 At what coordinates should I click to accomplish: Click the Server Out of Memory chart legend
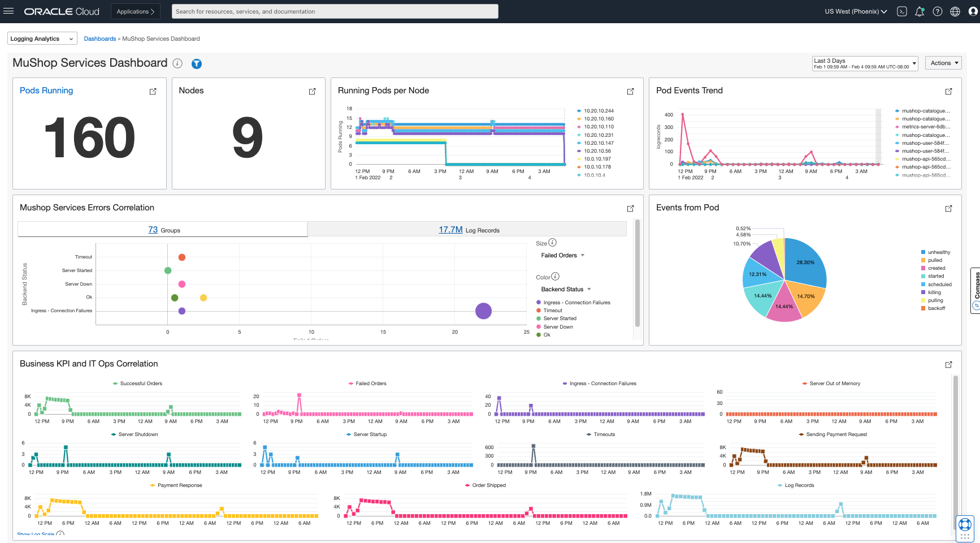click(831, 383)
